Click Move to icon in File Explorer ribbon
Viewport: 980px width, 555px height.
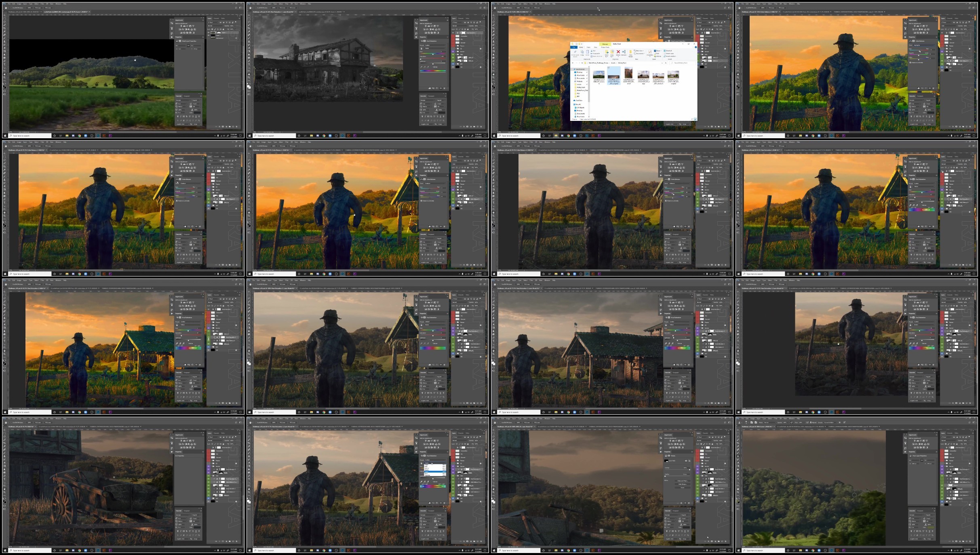coord(607,52)
